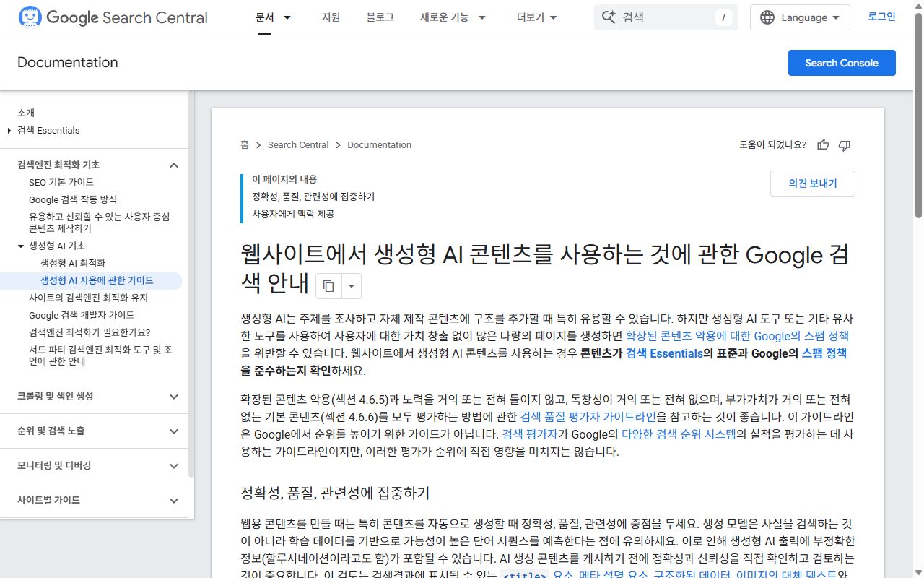Click the sidebar vertical scrollbar
The image size is (924, 578).
(191, 284)
